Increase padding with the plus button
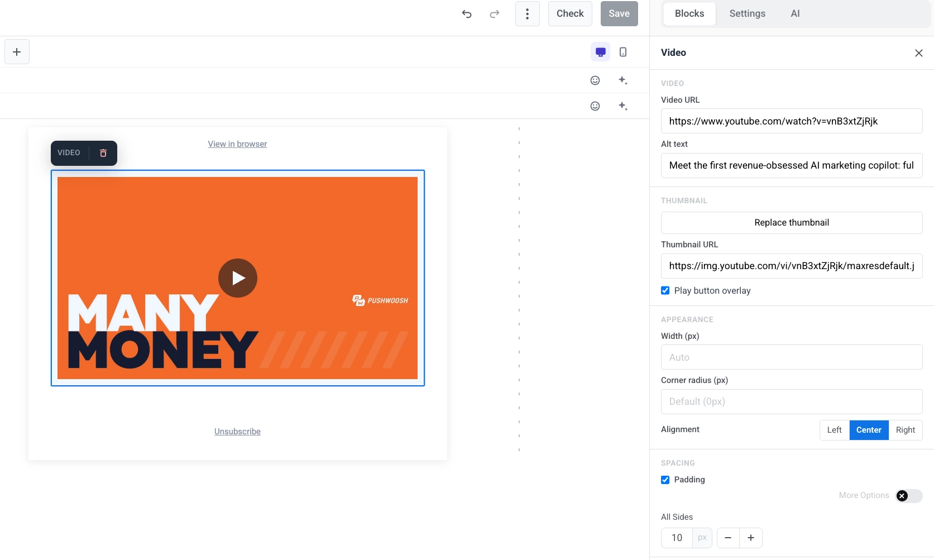The height and width of the screenshot is (560, 934). click(751, 538)
